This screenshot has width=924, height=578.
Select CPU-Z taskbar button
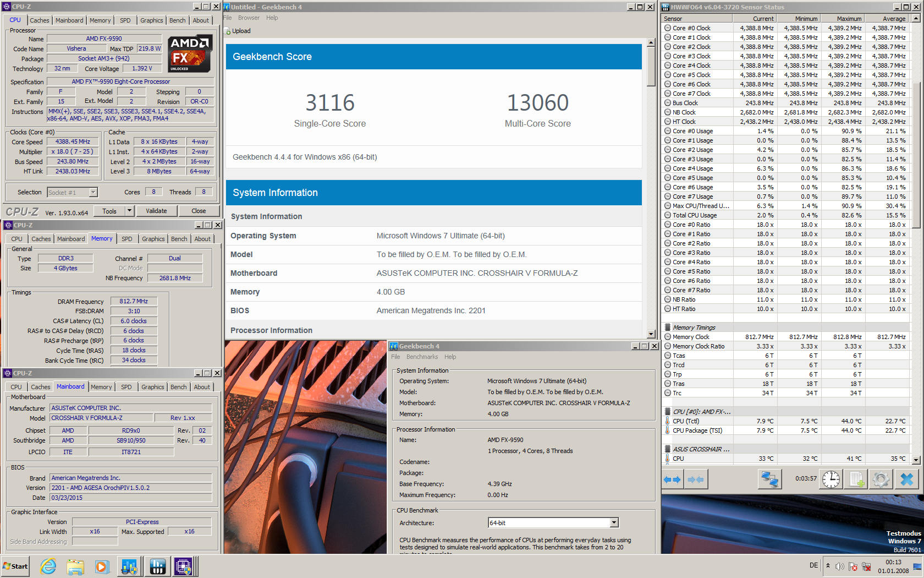[184, 566]
